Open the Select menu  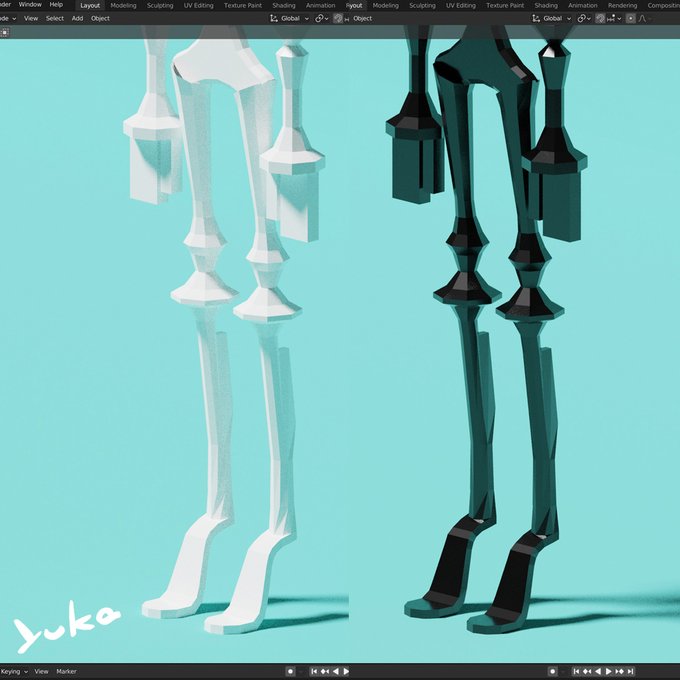55,18
